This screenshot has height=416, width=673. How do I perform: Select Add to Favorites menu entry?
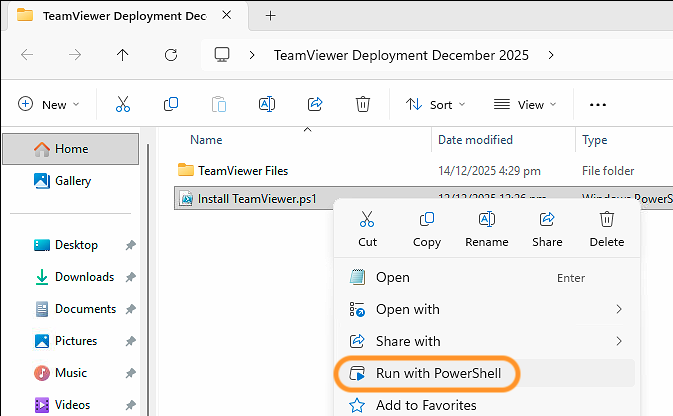coord(425,405)
